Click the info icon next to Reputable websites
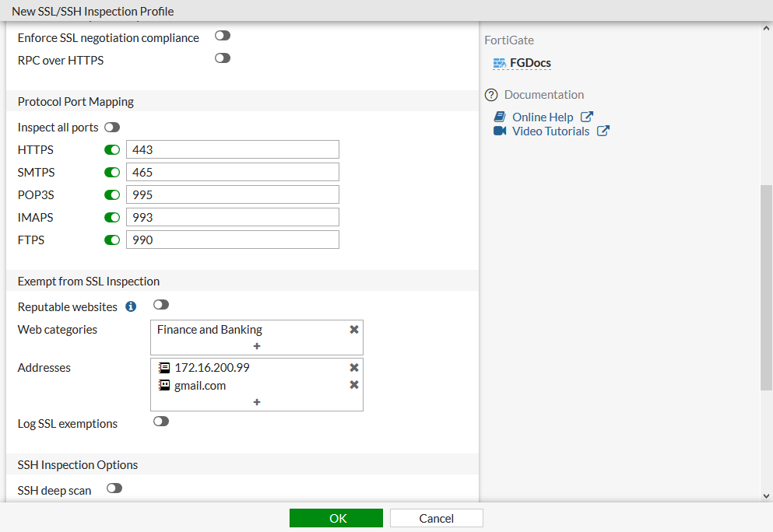773x532 pixels. (x=130, y=306)
